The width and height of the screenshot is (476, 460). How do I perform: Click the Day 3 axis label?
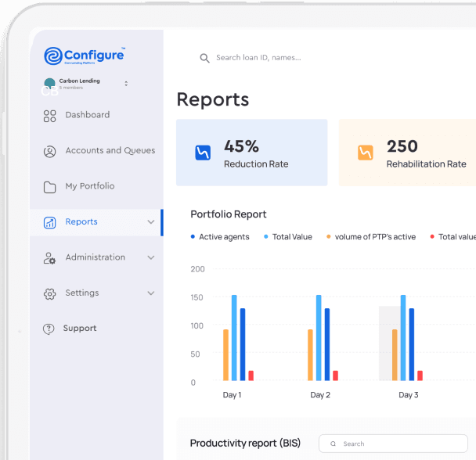point(409,395)
